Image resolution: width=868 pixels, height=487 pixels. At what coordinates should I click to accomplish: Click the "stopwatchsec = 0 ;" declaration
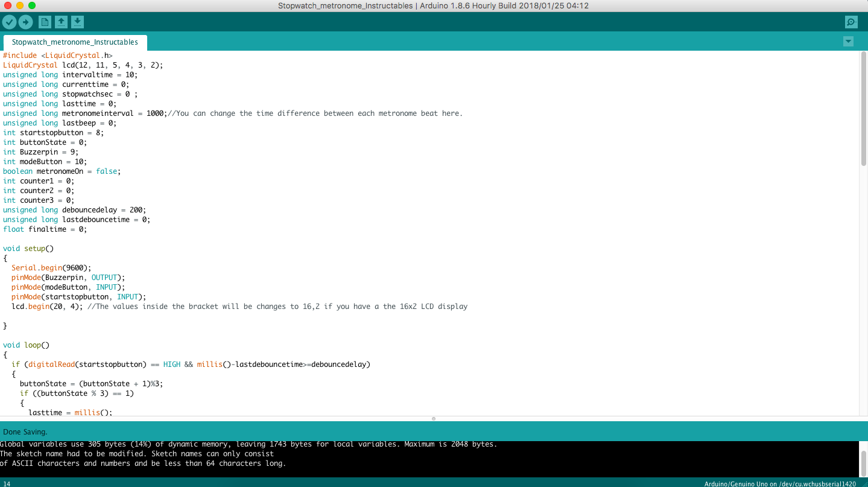(100, 94)
